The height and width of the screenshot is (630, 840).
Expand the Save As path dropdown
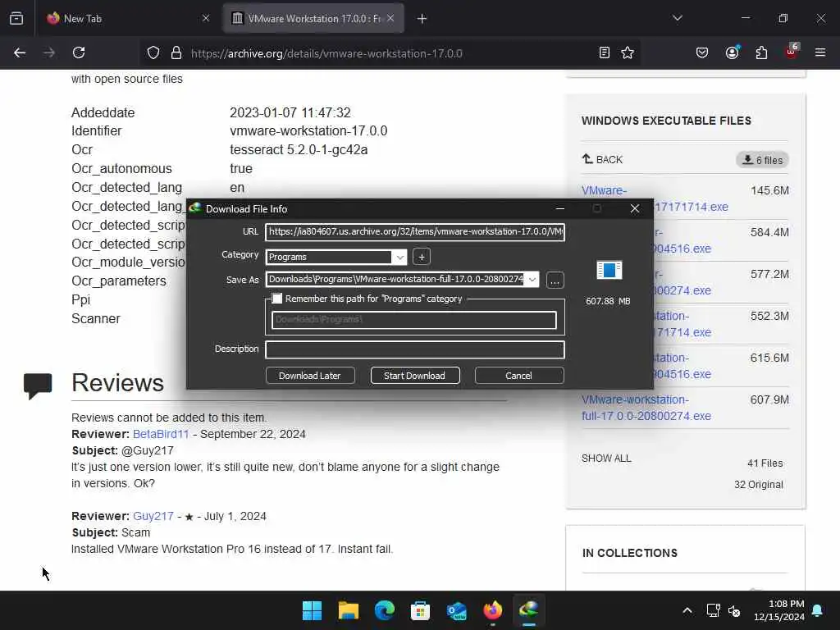click(x=532, y=279)
